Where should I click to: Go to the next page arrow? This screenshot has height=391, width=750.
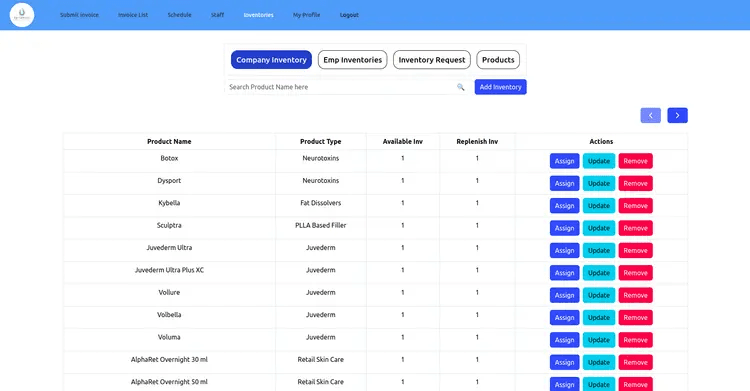[x=677, y=115]
